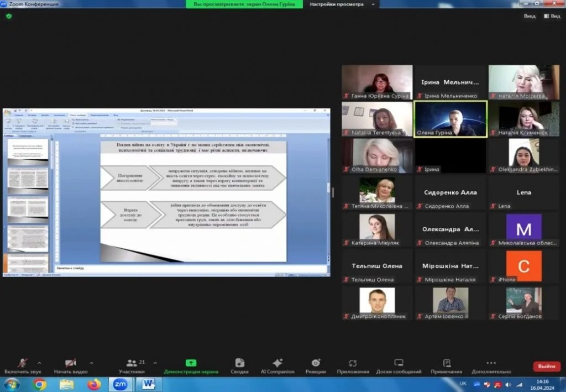
Task: Expand video options arrow beside camera
Action: pos(91,363)
